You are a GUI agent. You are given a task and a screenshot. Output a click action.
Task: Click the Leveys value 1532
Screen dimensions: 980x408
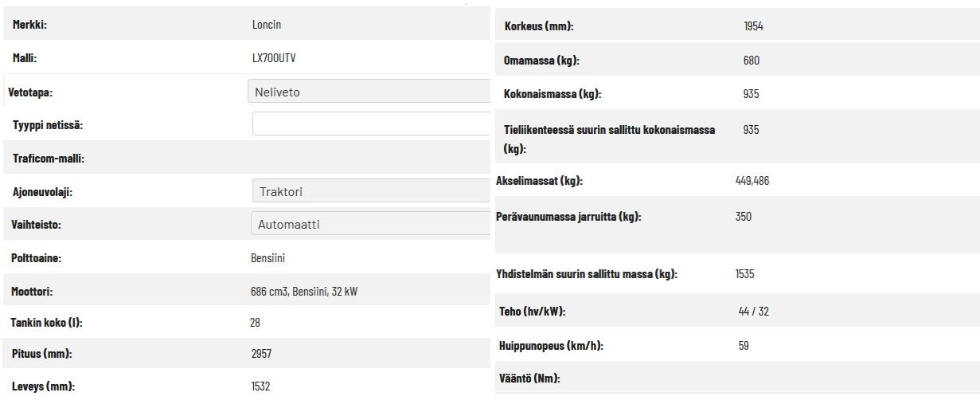point(260,386)
